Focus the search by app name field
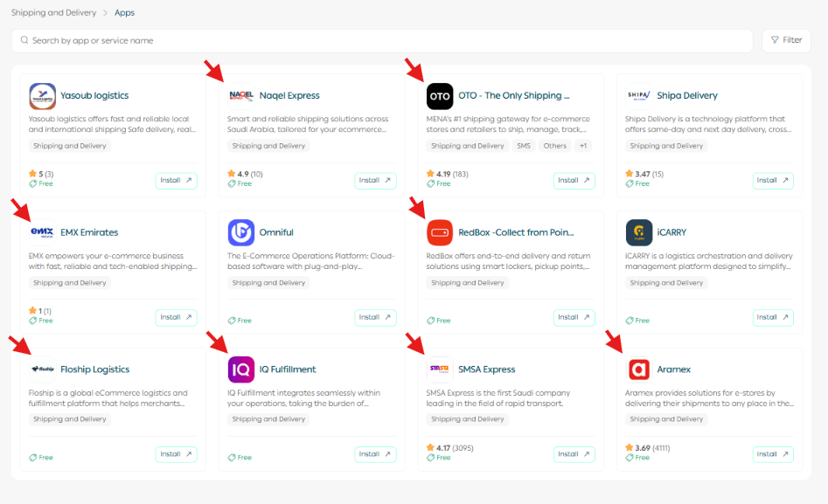Screen dimensions: 828x504 tap(382, 41)
